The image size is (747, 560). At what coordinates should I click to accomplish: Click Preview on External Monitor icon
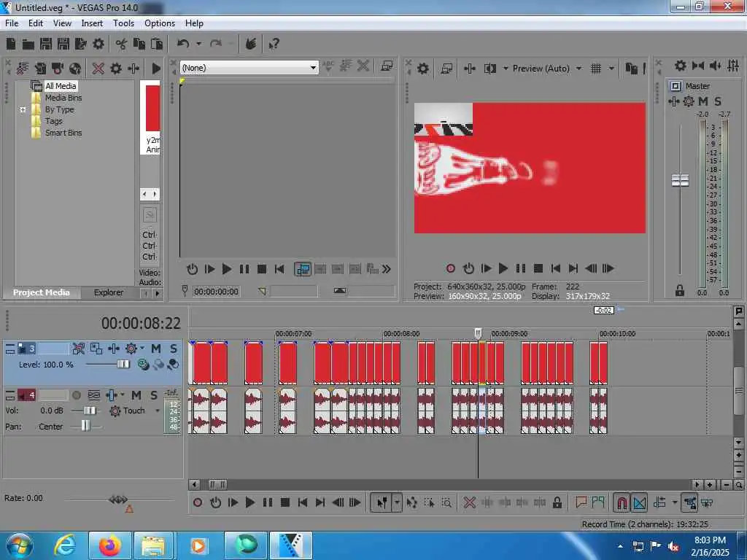446,69
